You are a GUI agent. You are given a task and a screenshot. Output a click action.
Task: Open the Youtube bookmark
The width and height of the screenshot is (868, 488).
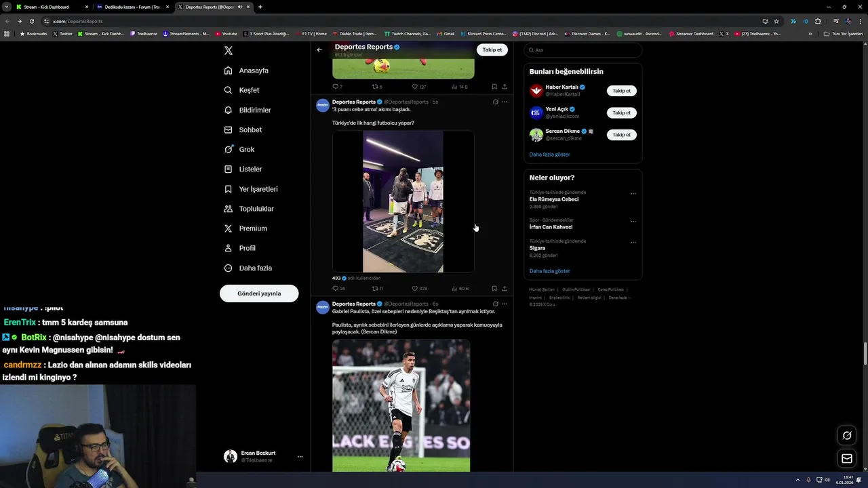[226, 34]
